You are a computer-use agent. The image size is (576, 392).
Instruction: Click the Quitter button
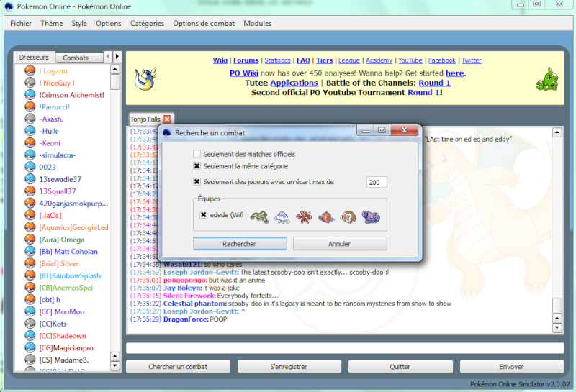pos(400,366)
